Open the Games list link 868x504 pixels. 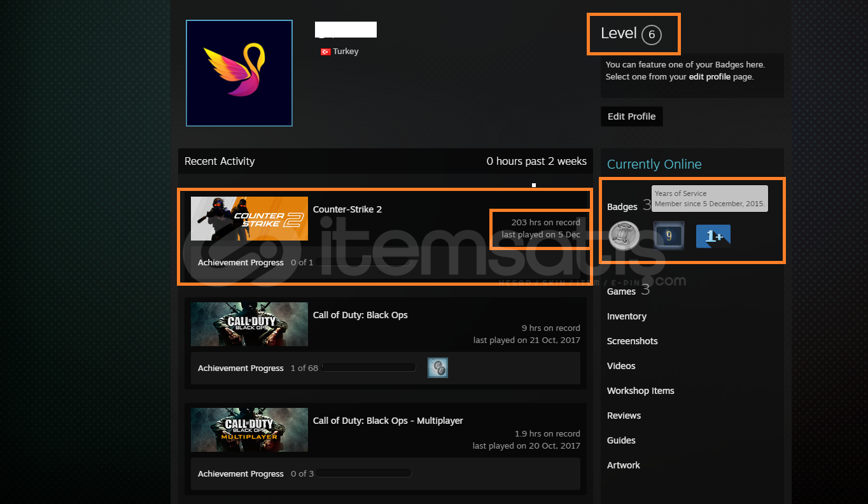621,291
